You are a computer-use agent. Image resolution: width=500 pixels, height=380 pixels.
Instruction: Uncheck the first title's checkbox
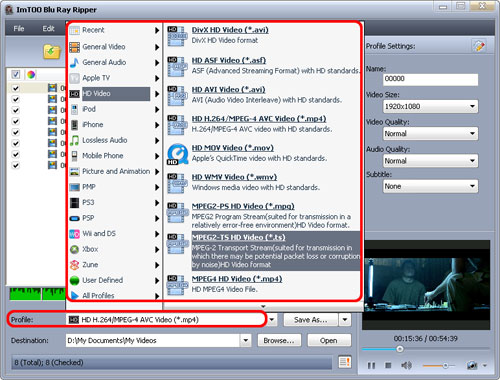point(15,88)
